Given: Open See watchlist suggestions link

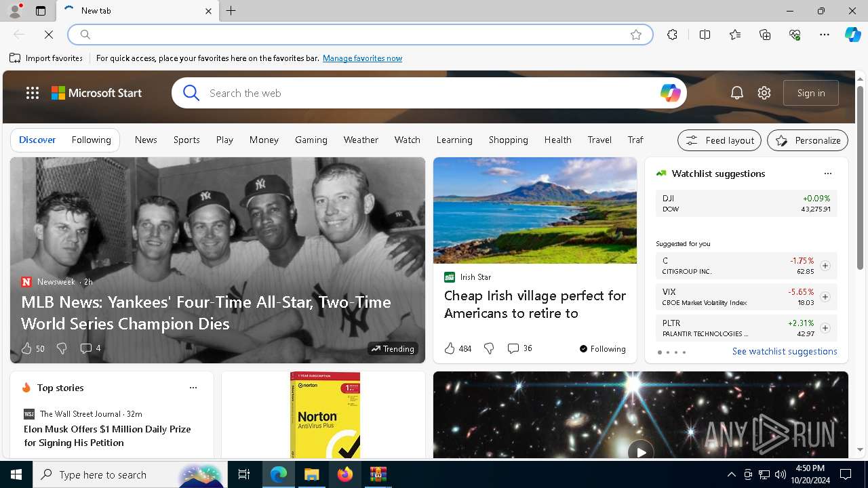Looking at the screenshot, I should click(x=785, y=351).
